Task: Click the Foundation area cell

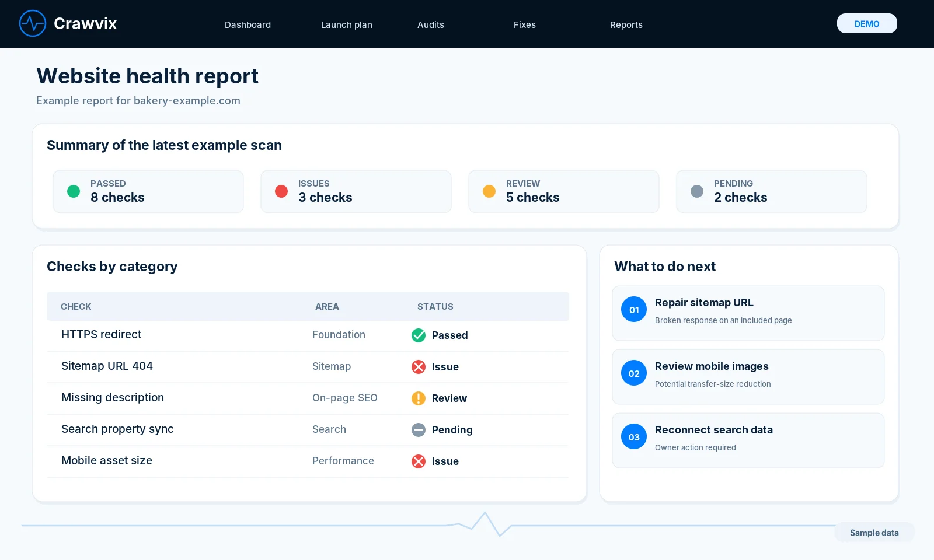Action: (x=339, y=335)
